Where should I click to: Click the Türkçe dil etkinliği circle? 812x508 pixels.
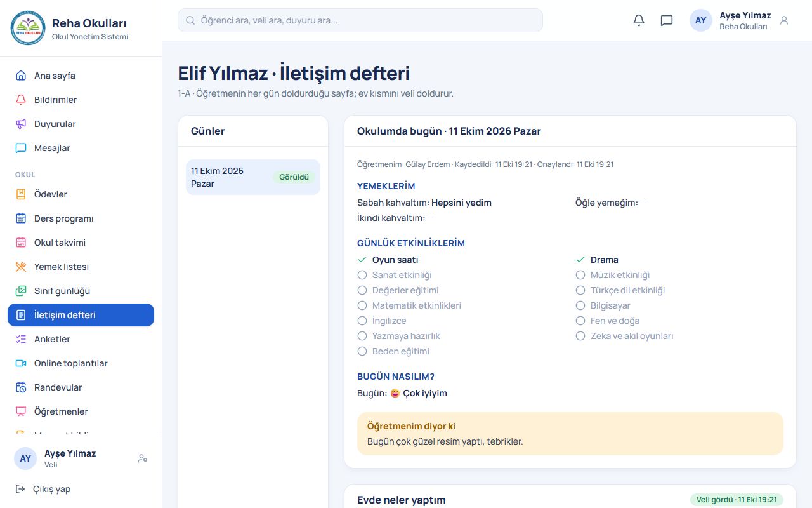[x=580, y=290]
